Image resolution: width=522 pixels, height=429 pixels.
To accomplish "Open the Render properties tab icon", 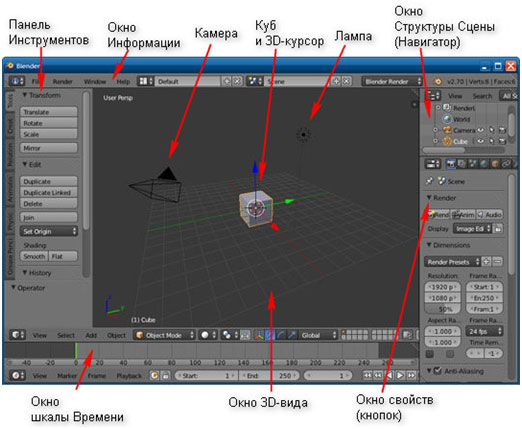I will tap(451, 164).
